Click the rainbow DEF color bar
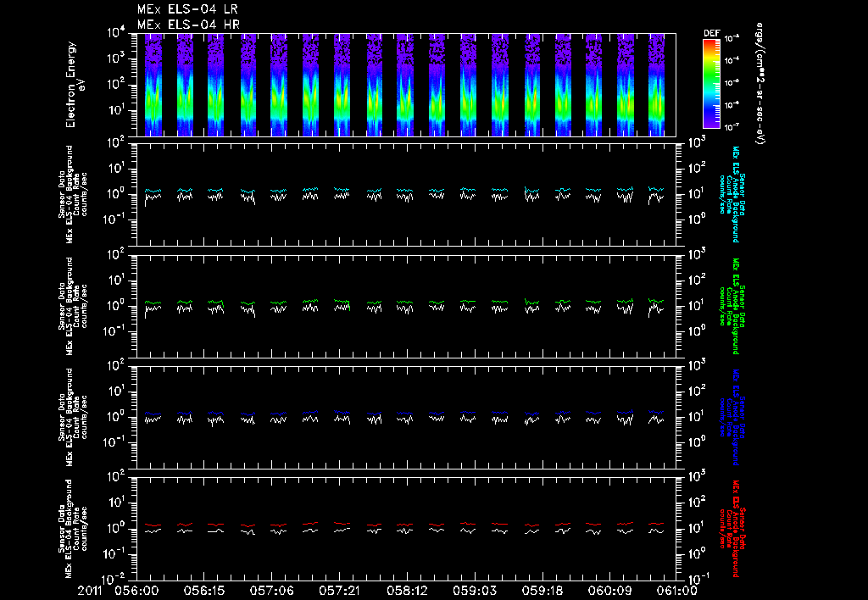The height and width of the screenshot is (600, 868). click(711, 84)
